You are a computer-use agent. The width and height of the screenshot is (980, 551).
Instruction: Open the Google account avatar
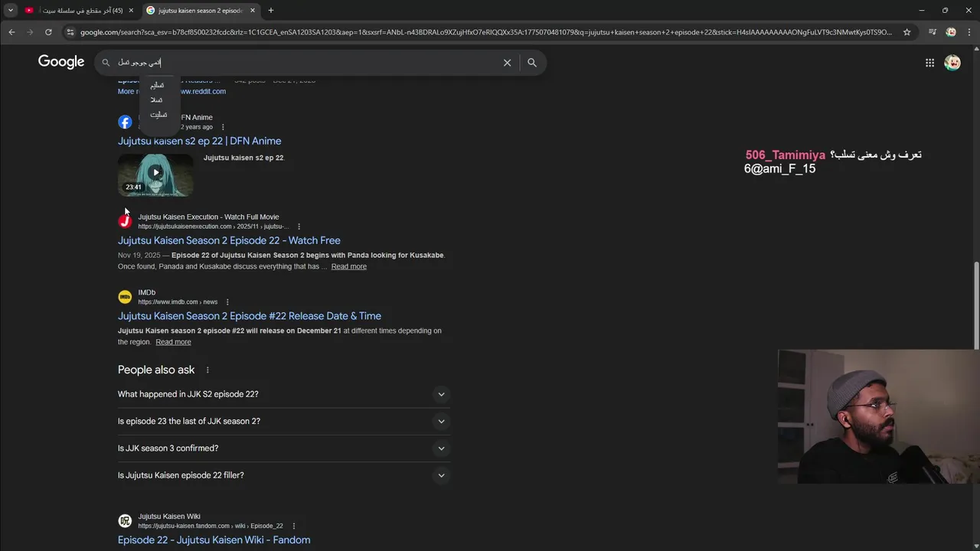click(x=952, y=63)
